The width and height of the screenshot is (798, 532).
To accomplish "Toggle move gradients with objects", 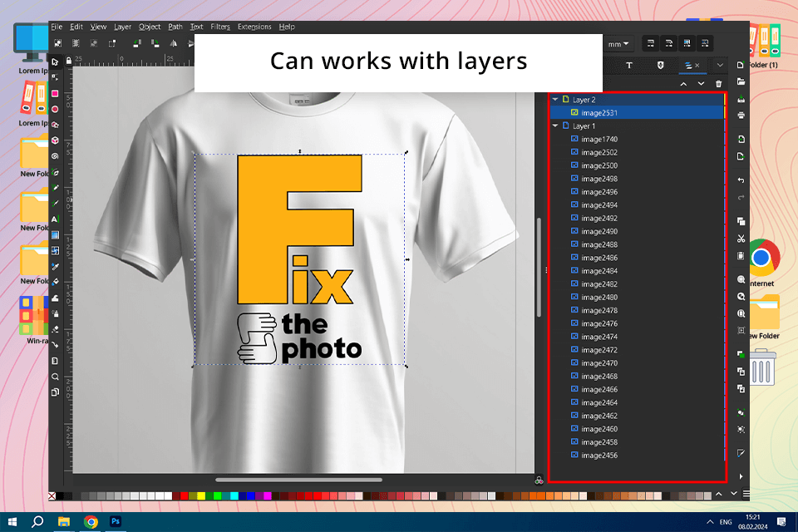I will point(687,43).
